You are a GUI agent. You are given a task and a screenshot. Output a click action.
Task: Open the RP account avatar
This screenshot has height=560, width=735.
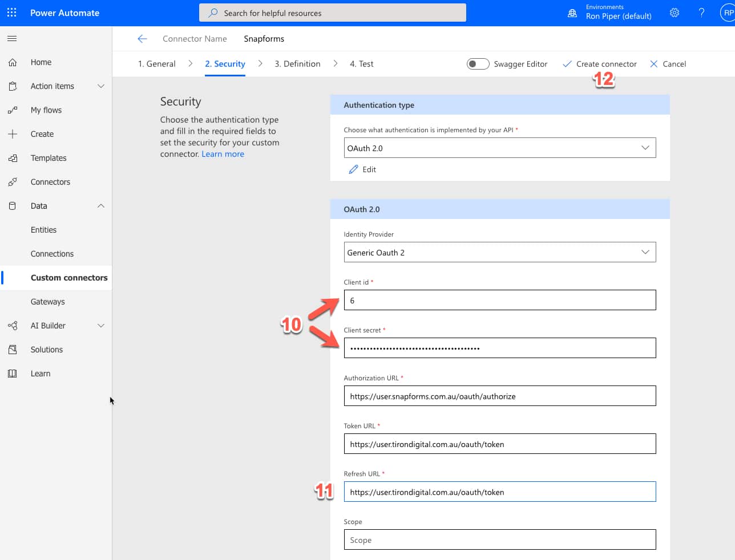point(728,13)
